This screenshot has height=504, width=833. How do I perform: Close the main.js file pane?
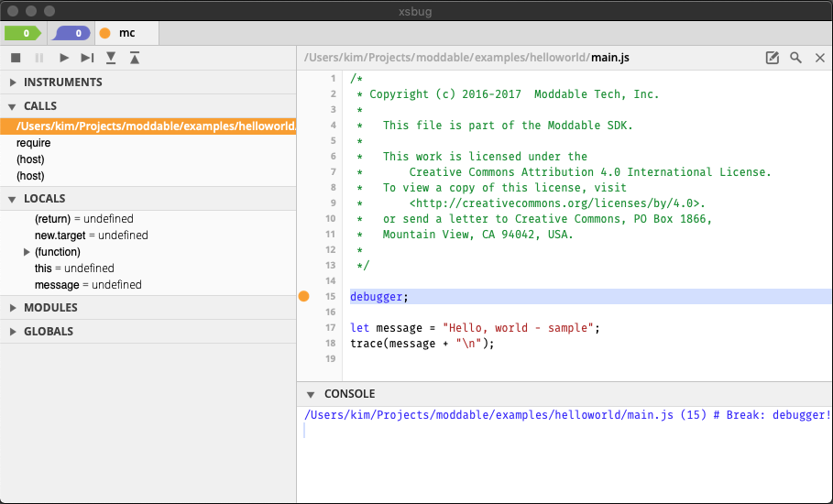[x=820, y=58]
